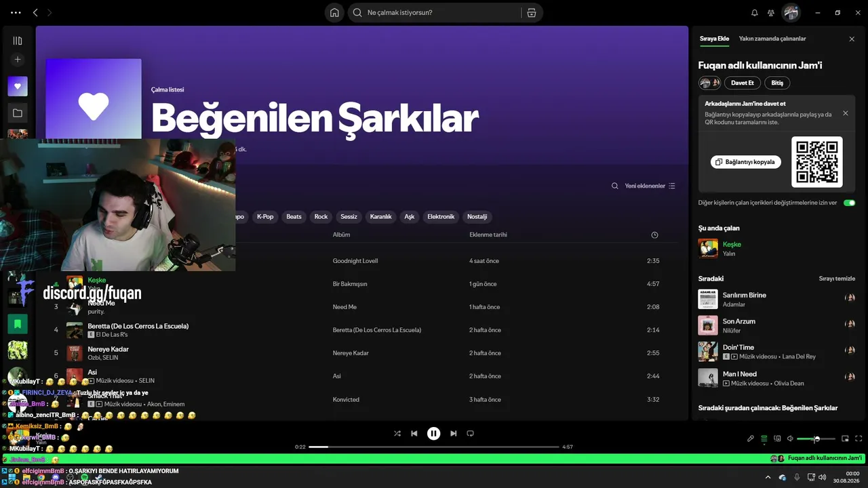
Task: Toggle shuffle playback
Action: point(397,434)
